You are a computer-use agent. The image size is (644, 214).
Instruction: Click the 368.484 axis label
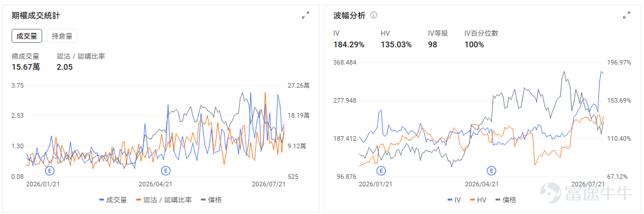[345, 62]
